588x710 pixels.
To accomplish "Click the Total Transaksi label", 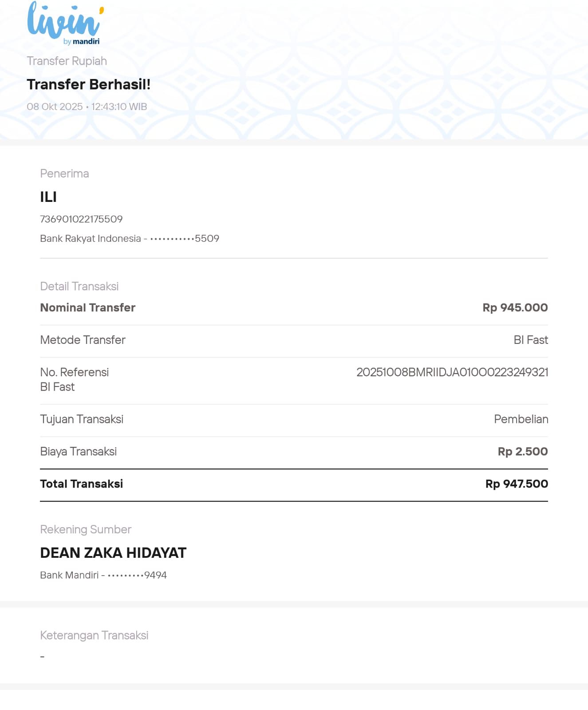I will (81, 484).
